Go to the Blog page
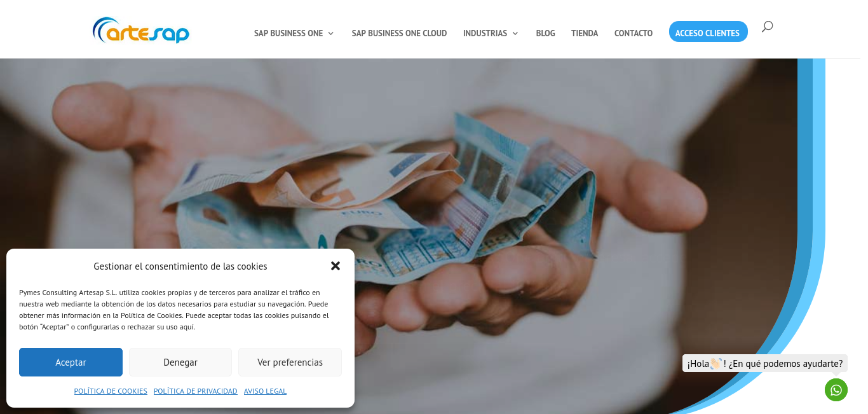This screenshot has width=868, height=414. coord(545,33)
